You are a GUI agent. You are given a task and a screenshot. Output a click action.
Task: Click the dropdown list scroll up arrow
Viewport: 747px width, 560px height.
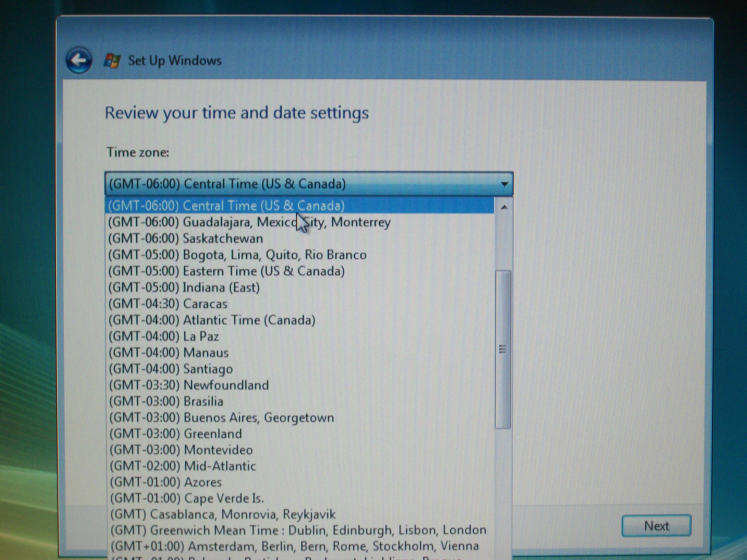point(504,207)
